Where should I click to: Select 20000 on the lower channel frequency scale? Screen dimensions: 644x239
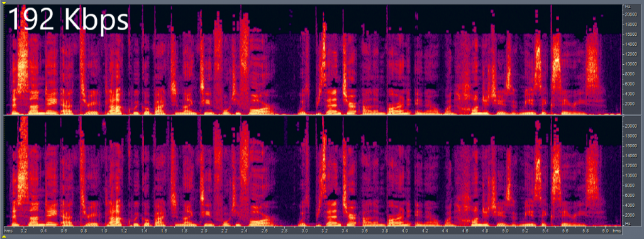click(x=630, y=126)
